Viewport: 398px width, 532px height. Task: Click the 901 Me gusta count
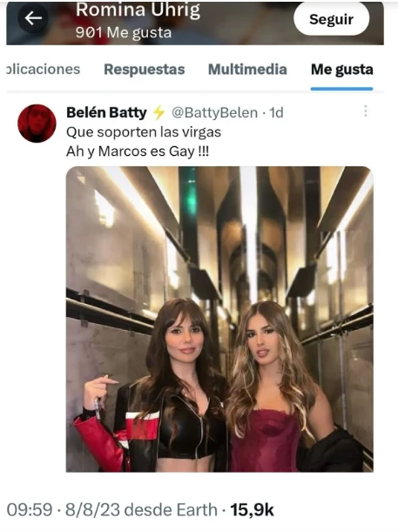click(124, 32)
